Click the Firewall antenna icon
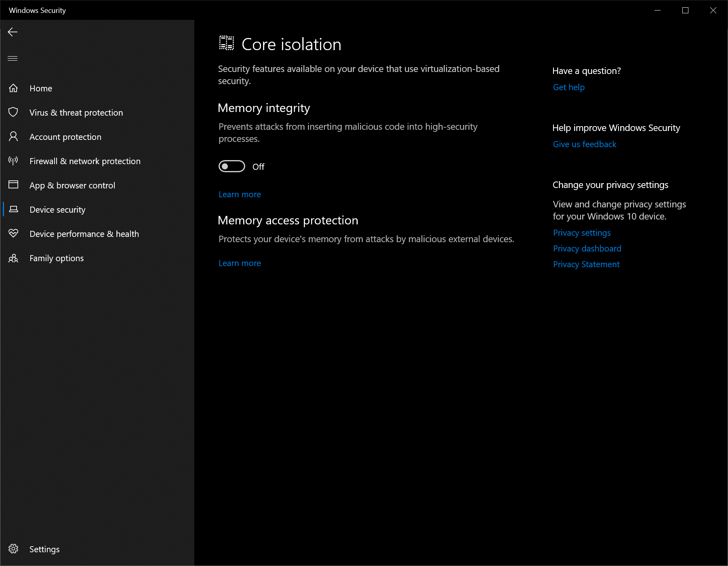728x566 pixels. [13, 161]
